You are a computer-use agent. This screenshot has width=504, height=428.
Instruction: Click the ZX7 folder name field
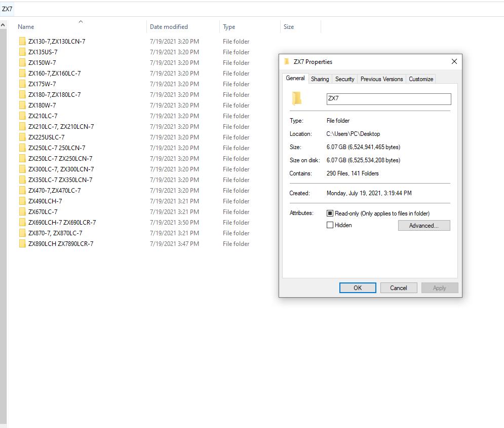click(x=389, y=99)
